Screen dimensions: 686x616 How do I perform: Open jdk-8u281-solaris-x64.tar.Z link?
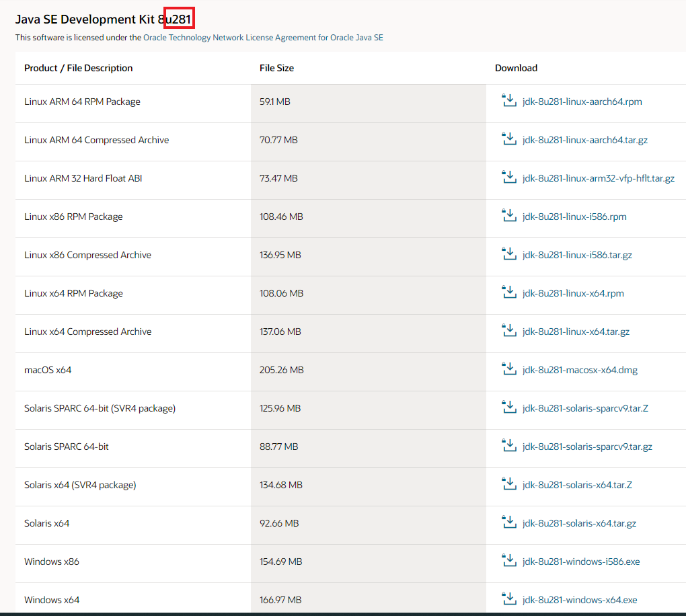(577, 485)
